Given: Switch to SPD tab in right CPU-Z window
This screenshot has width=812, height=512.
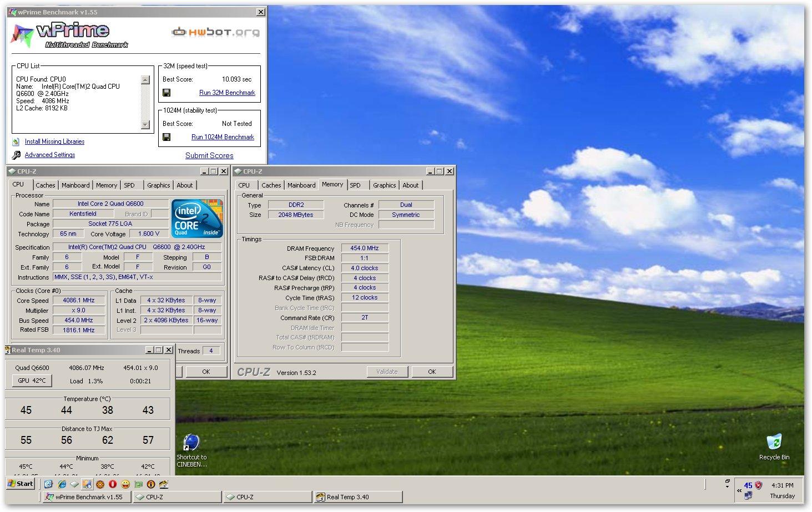Looking at the screenshot, I should (355, 185).
